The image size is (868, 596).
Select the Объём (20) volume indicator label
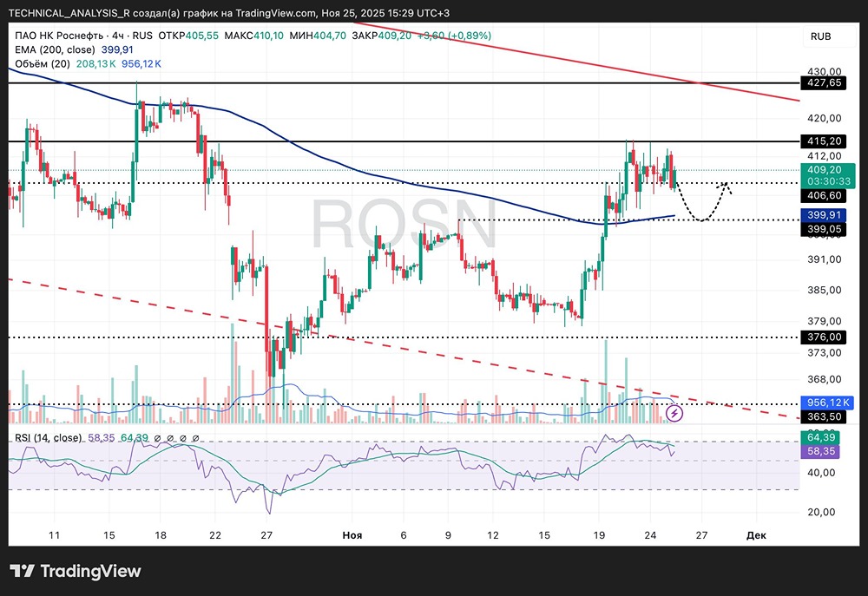click(x=43, y=63)
